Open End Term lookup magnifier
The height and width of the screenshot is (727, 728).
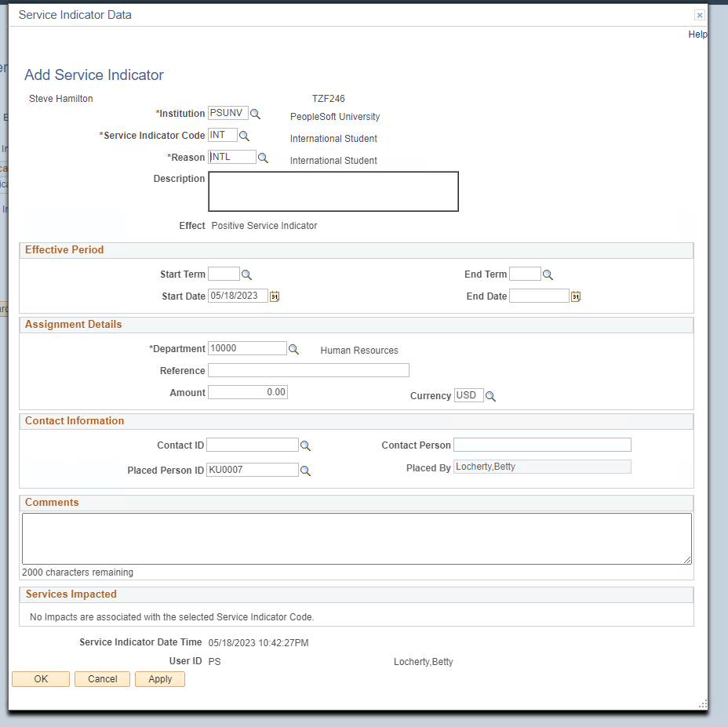548,274
